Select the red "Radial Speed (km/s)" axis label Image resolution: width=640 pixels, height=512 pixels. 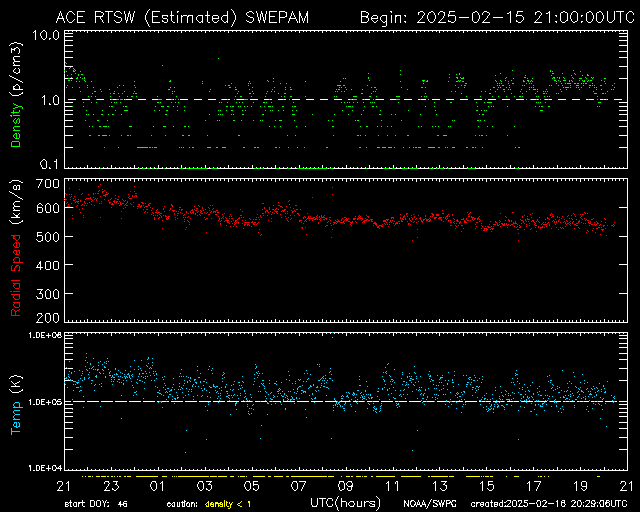(16, 248)
